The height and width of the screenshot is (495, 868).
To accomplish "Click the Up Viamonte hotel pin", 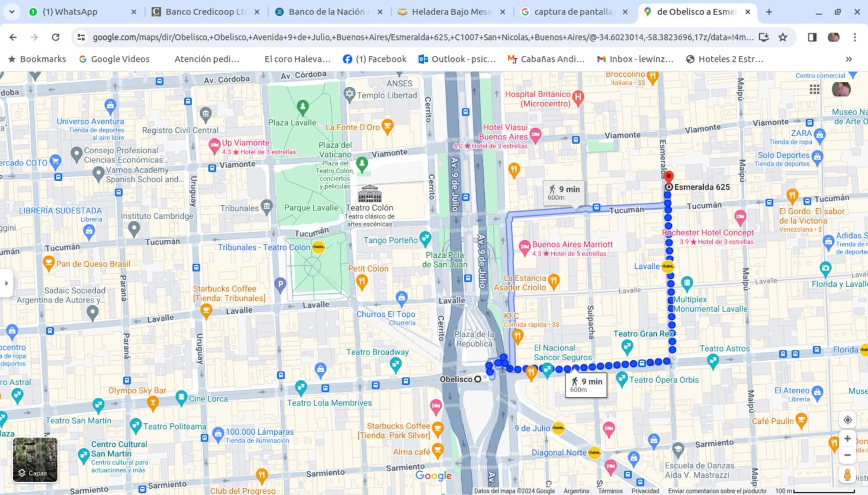I will (214, 146).
